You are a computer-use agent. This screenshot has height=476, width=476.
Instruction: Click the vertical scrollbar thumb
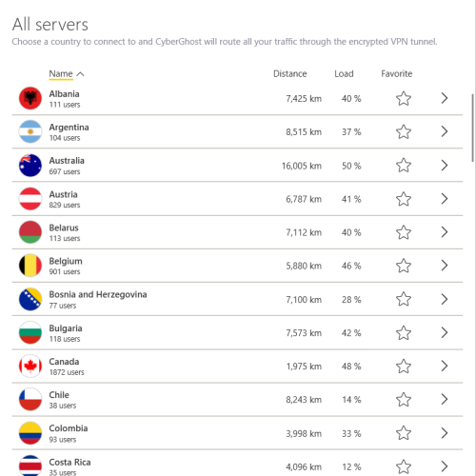tap(473, 128)
